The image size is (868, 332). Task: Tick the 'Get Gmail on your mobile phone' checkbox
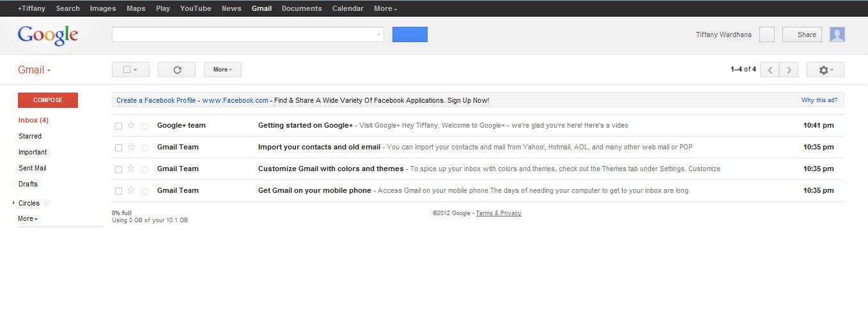click(x=118, y=191)
